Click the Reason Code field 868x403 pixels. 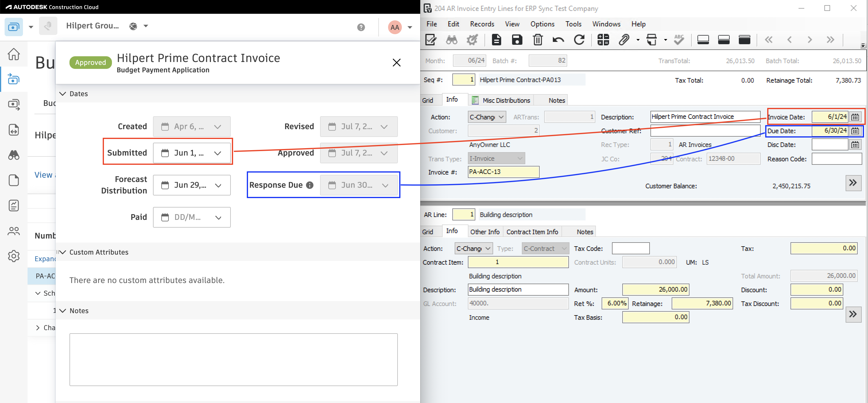click(x=837, y=159)
